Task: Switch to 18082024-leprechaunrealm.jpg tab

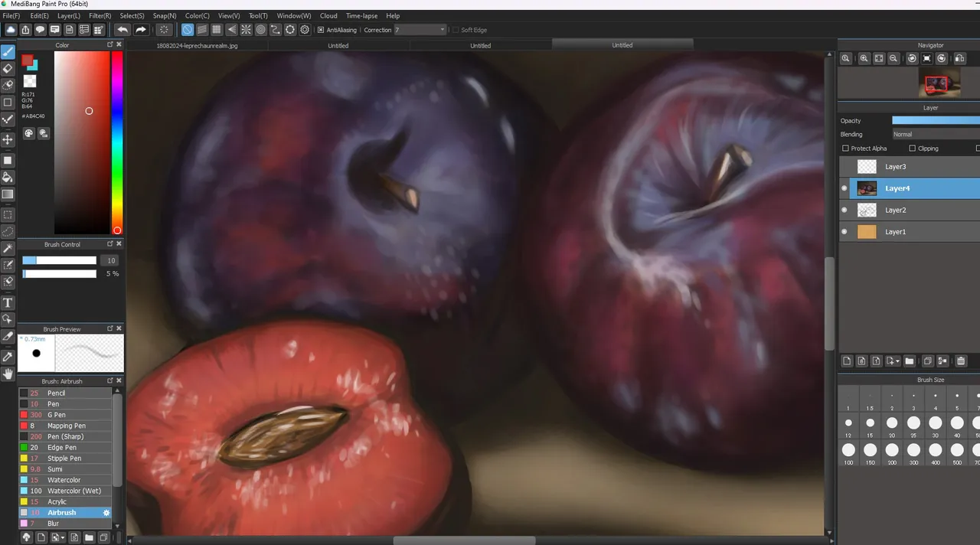Action: pyautogui.click(x=197, y=45)
